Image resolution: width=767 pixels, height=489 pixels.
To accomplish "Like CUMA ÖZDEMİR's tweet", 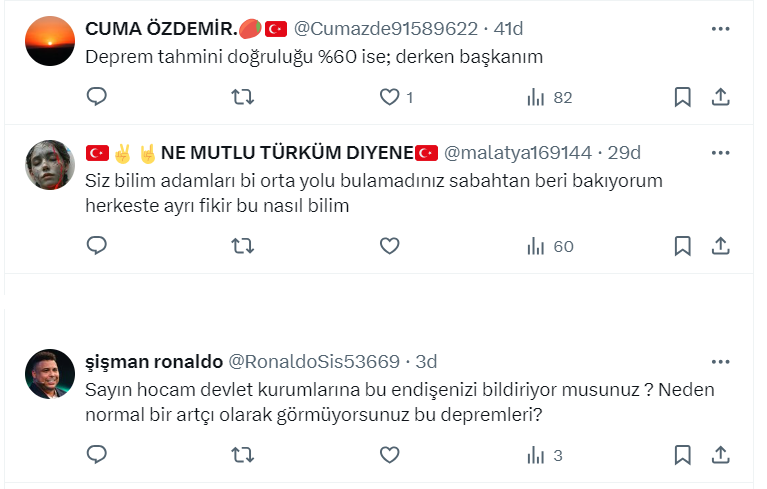I will coord(390,97).
